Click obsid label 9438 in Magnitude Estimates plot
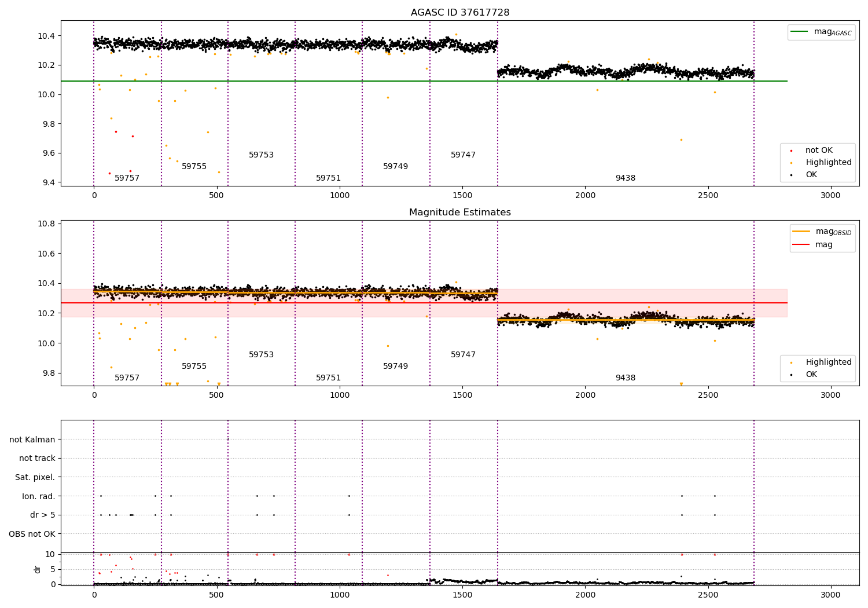This screenshot has height=608, width=868. tap(625, 378)
